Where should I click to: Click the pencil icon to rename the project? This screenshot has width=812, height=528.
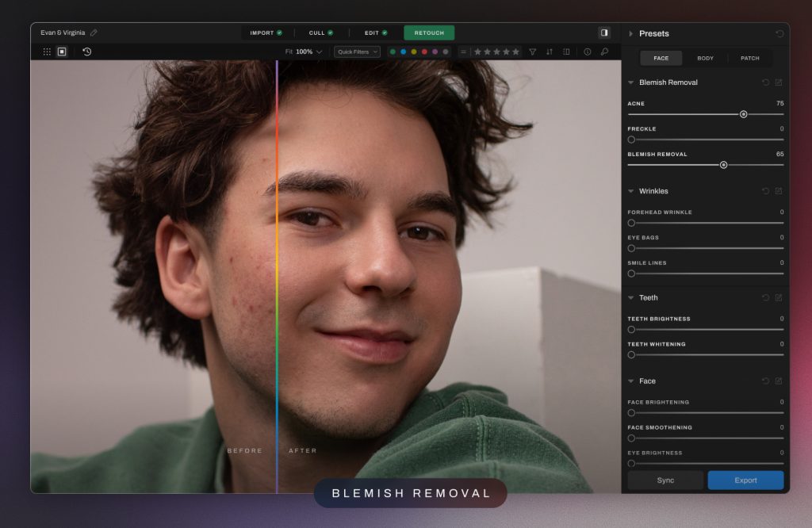coord(94,33)
